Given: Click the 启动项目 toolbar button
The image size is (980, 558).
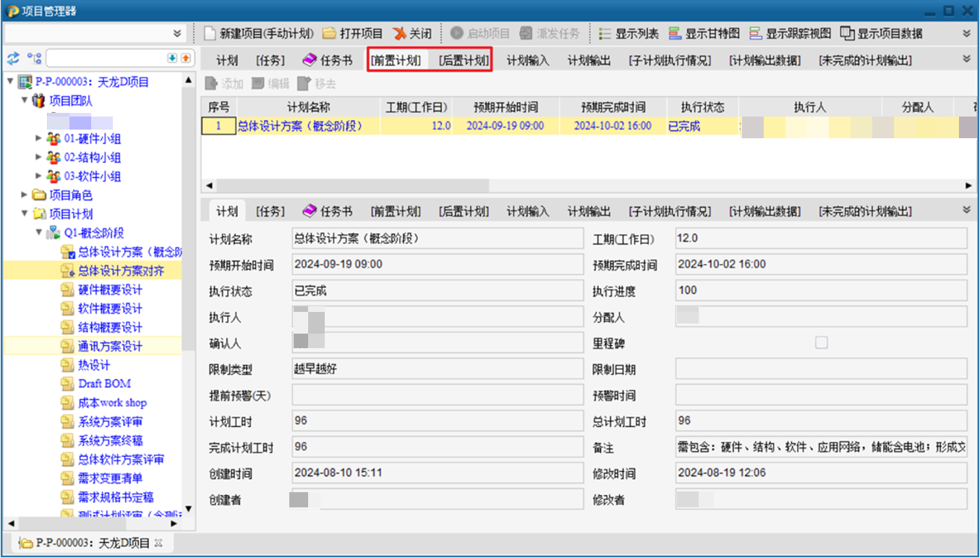Looking at the screenshot, I should pos(480,33).
